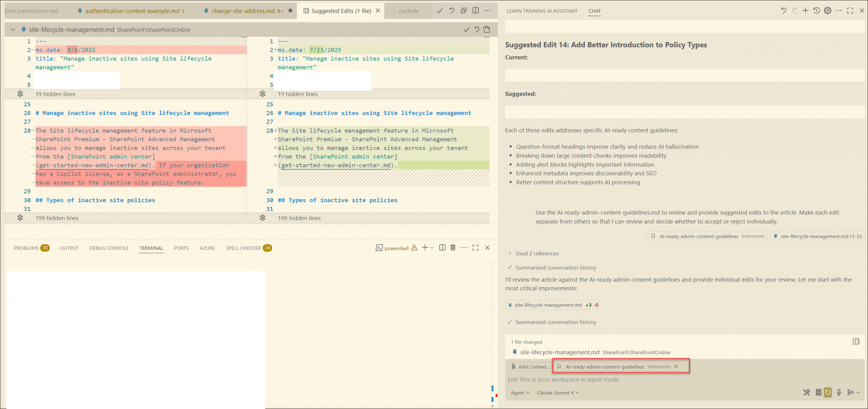Open chat history with the clock icon
This screenshot has width=868, height=409.
[816, 11]
